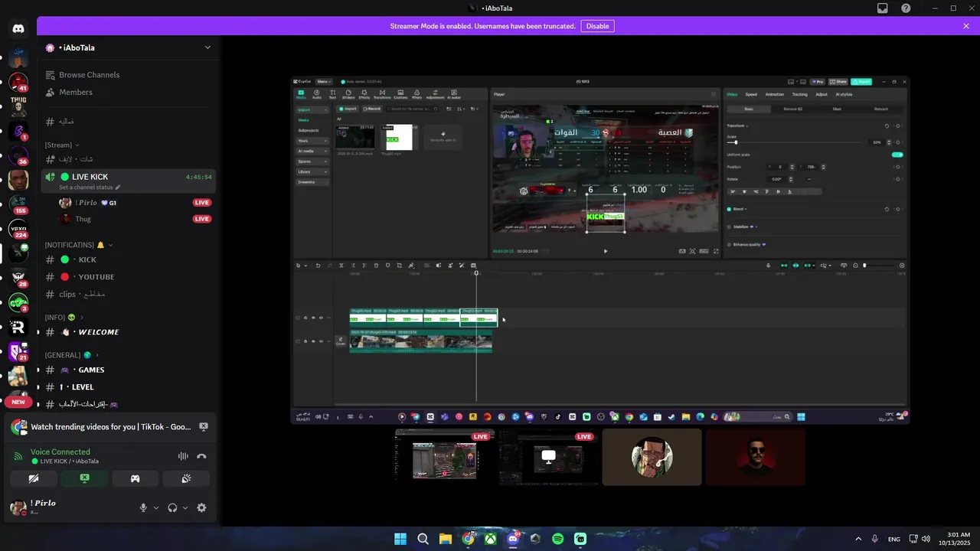Start an activity with gamepad button

tap(136, 478)
